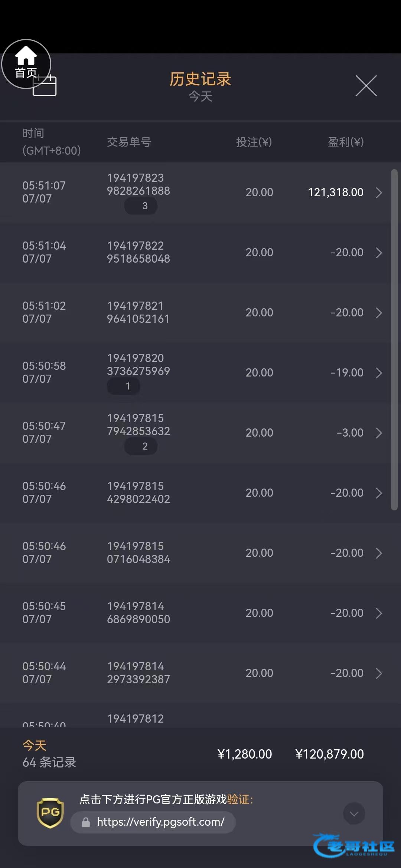Tap the PG shield logo icon
This screenshot has height=868, width=401.
pyautogui.click(x=50, y=813)
